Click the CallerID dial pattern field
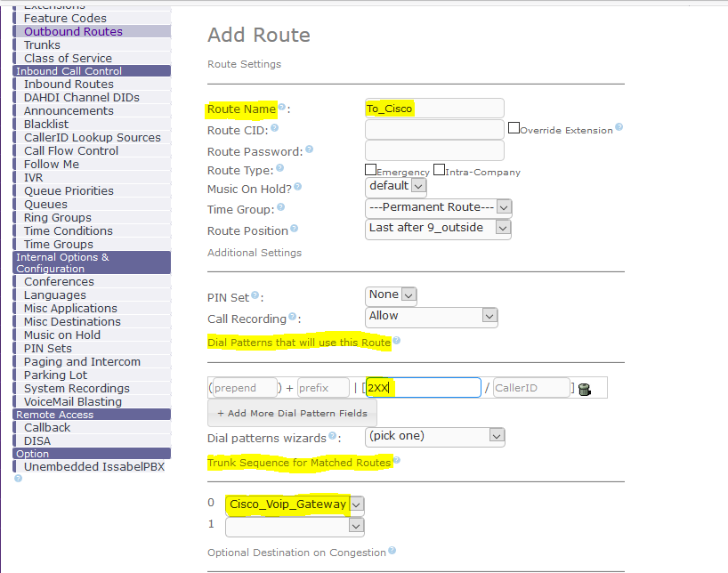The width and height of the screenshot is (728, 573). pos(530,388)
